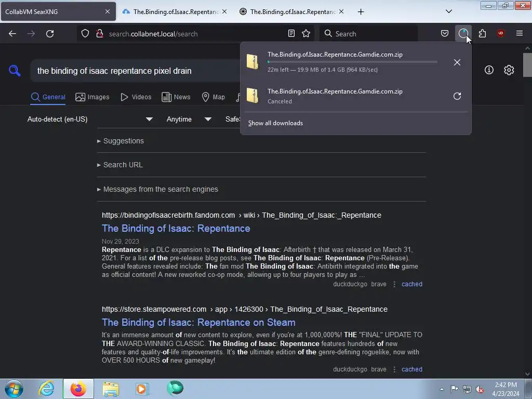
Task: Bookmark this page with the star icon
Action: pos(306,34)
